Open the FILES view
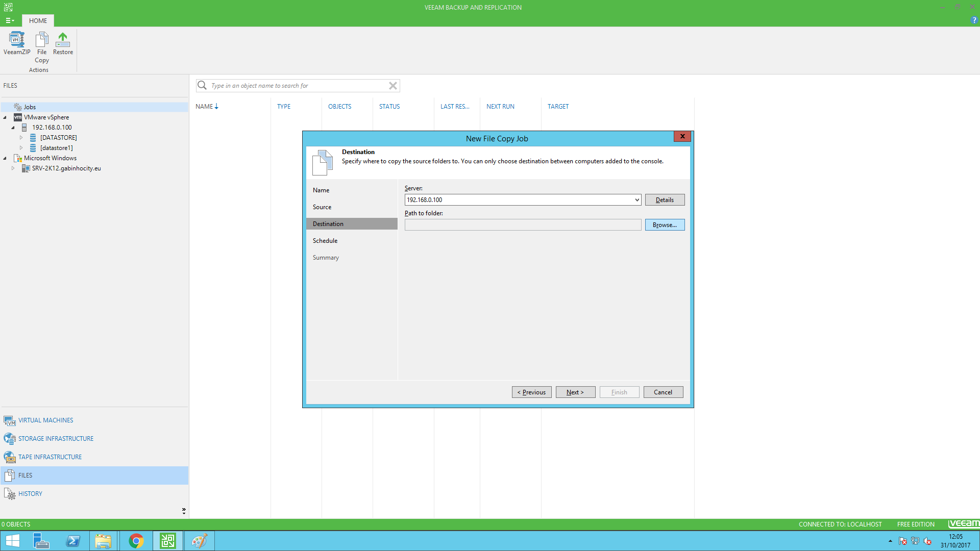 coord(94,475)
